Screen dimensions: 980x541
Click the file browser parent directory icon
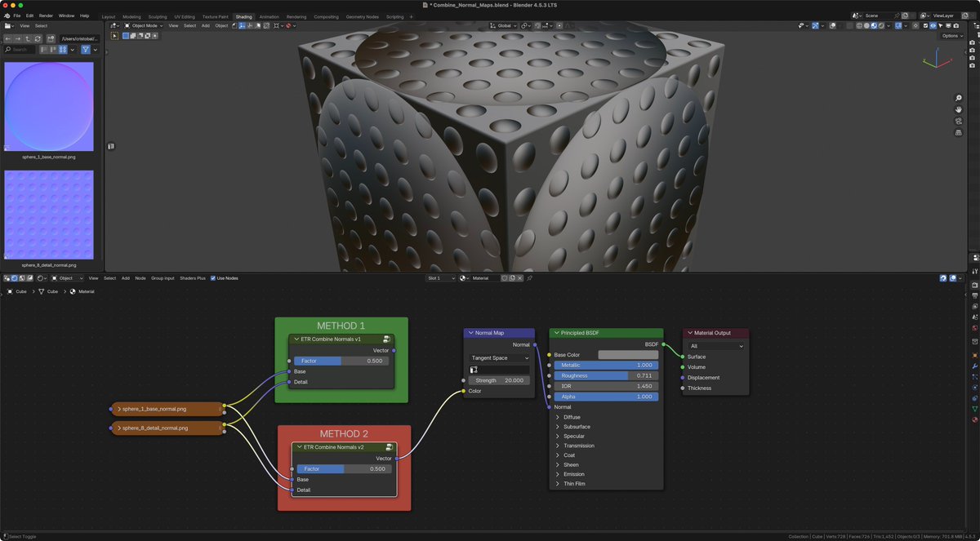point(28,39)
